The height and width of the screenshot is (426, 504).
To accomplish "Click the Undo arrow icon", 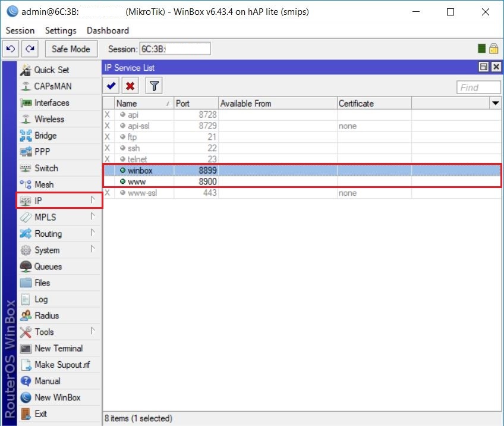I will pos(11,49).
